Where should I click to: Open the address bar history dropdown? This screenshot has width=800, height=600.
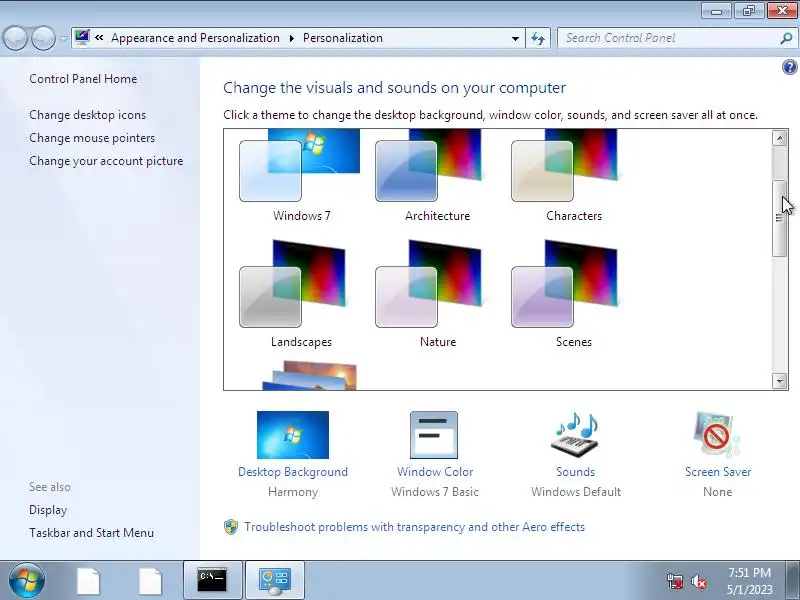(515, 38)
